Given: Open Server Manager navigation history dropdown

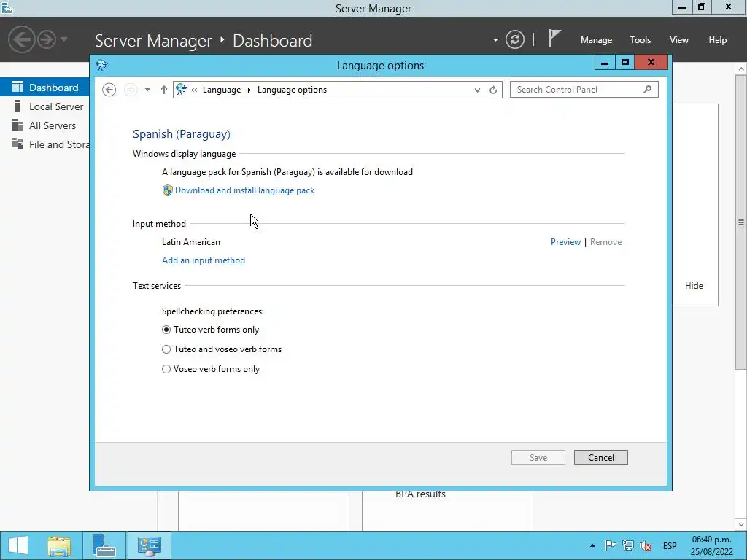Looking at the screenshot, I should (64, 39).
